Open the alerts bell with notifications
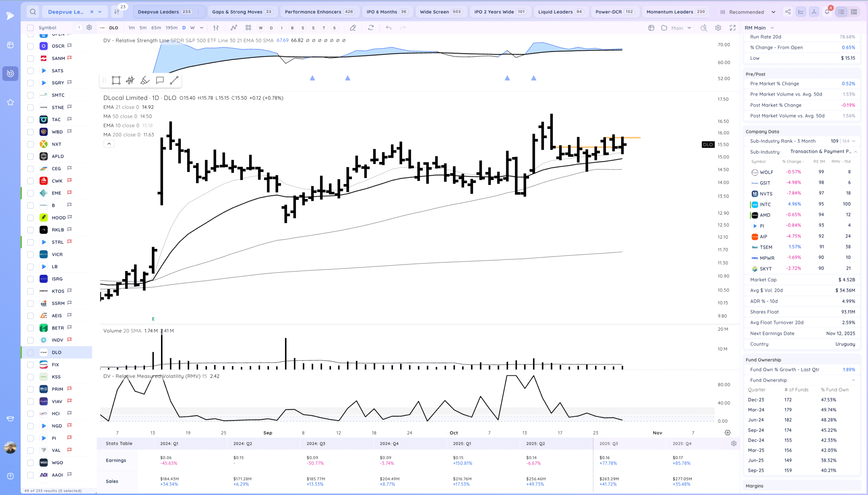This screenshot has width=868, height=495. 827,12
